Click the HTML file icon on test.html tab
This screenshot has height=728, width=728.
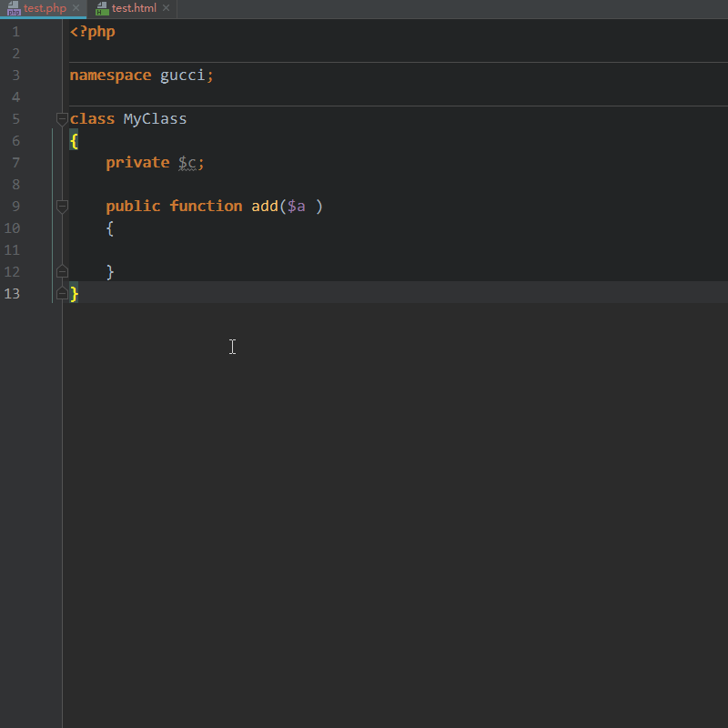pos(102,8)
